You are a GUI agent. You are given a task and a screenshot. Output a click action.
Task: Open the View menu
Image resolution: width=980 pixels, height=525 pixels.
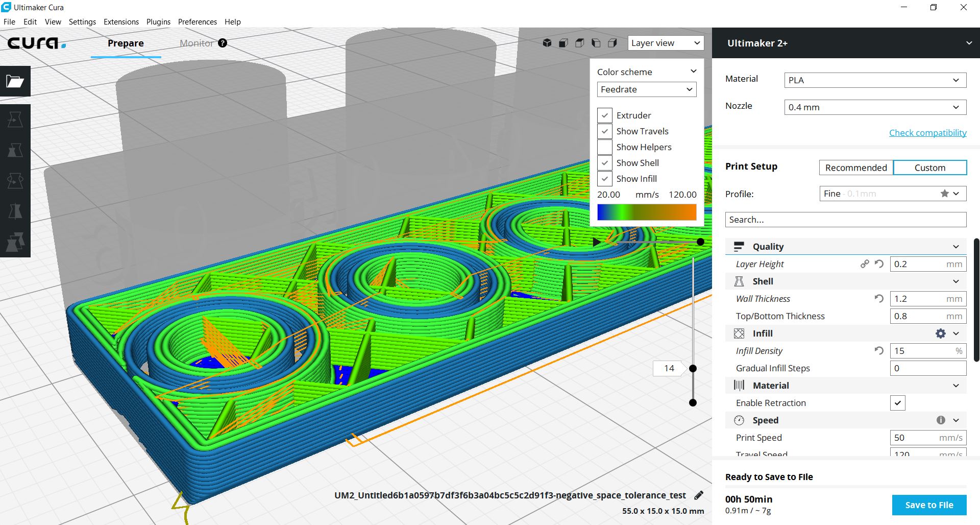pyautogui.click(x=53, y=22)
